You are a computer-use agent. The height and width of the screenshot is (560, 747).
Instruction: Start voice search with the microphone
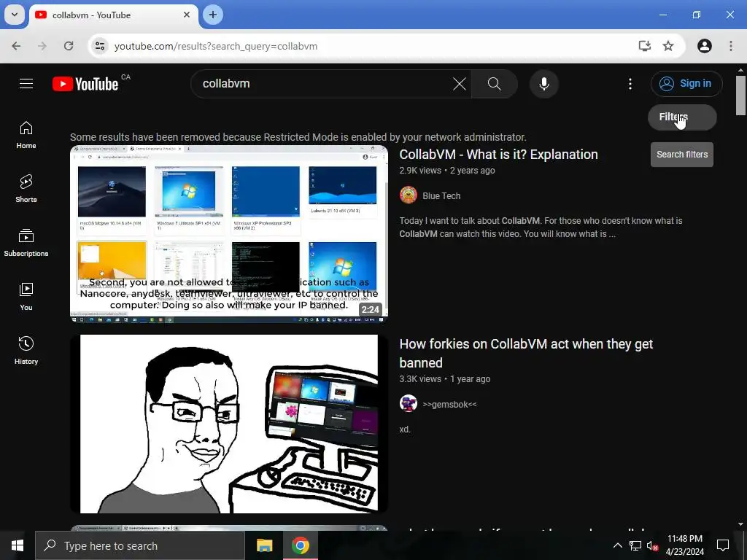click(x=543, y=84)
